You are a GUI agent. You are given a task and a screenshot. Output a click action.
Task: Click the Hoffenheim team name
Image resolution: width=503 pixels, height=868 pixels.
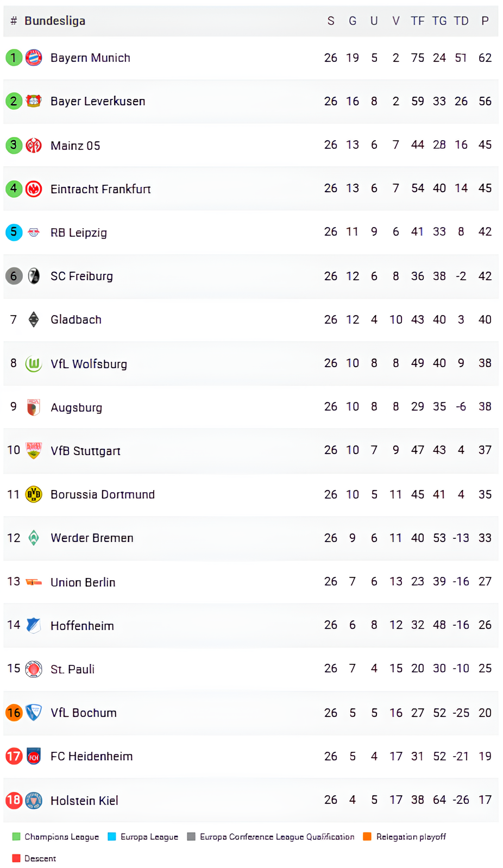(x=82, y=626)
